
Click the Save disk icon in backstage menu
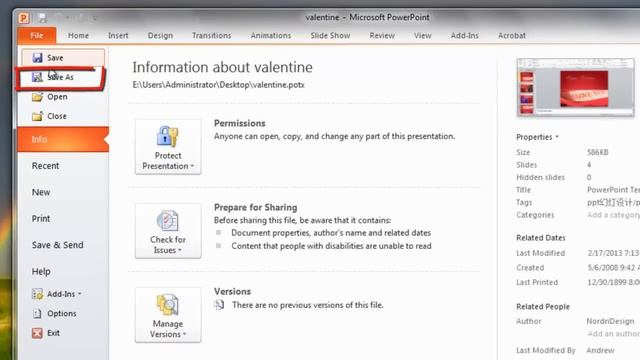(x=37, y=58)
